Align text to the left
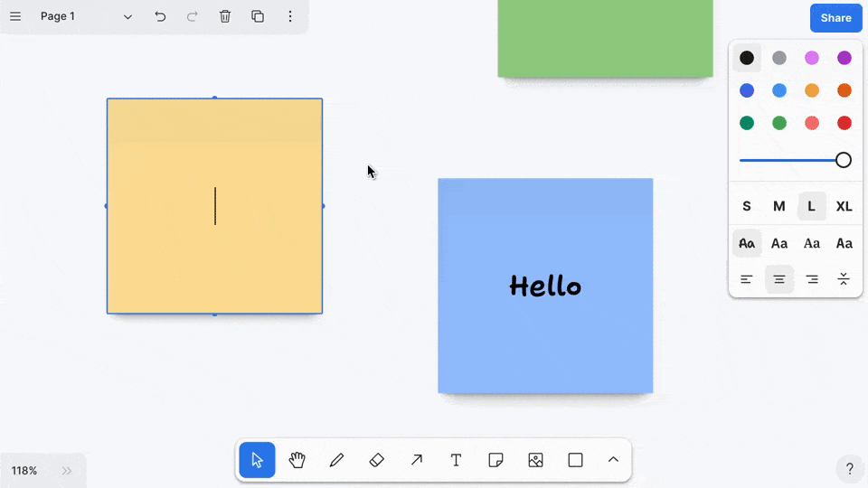This screenshot has width=868, height=488. coord(747,279)
